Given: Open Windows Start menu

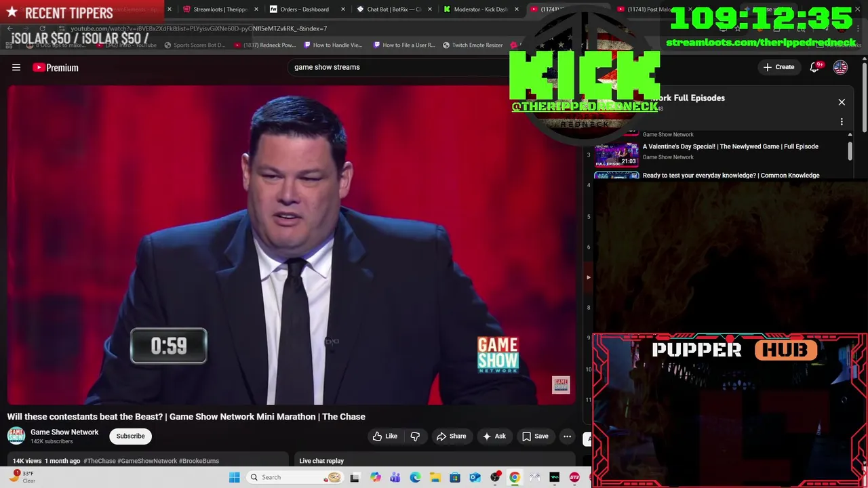Looking at the screenshot, I should pyautogui.click(x=234, y=477).
